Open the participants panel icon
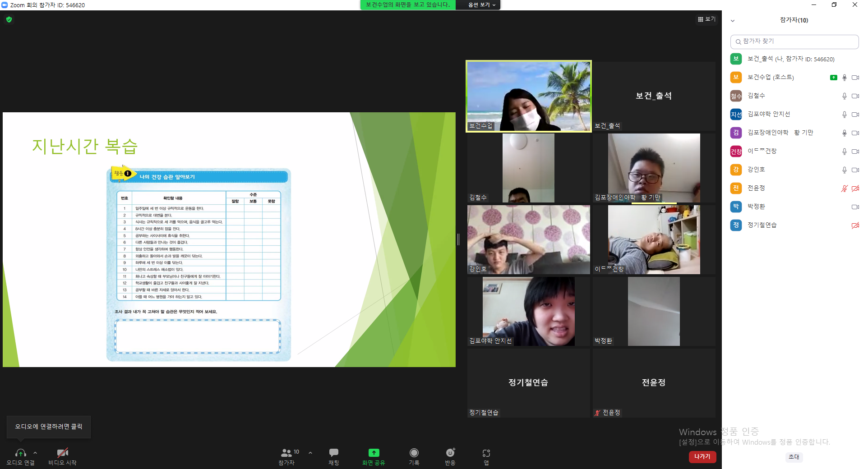 coord(286,453)
